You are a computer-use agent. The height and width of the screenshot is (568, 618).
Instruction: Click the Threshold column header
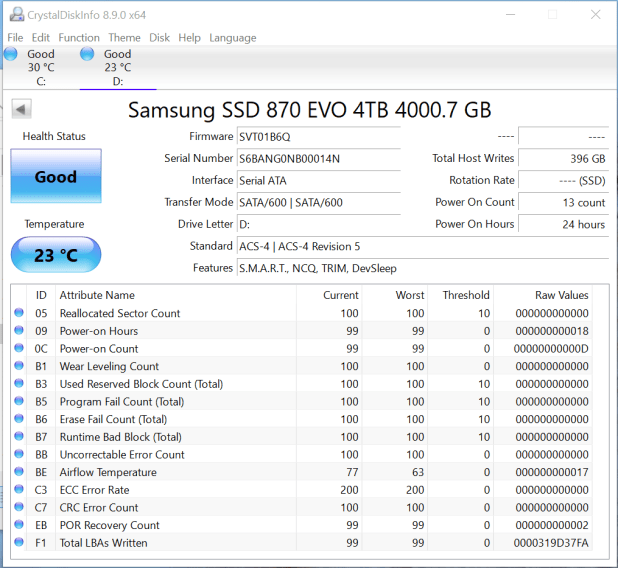[x=461, y=295]
